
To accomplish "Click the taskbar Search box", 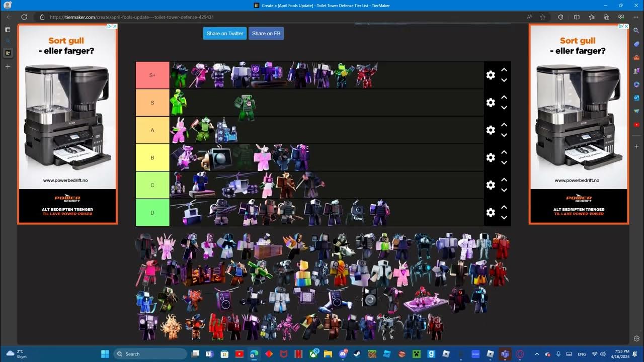I will [x=150, y=354].
